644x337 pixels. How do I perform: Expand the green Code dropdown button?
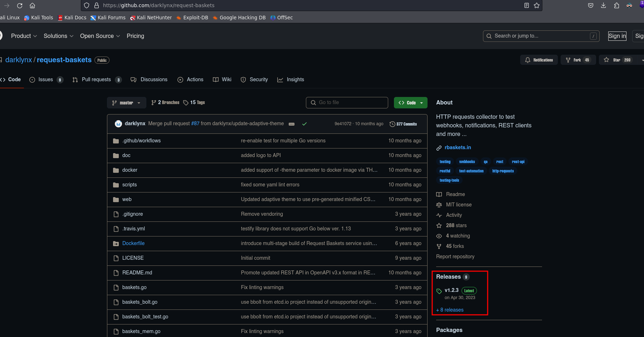(x=410, y=103)
